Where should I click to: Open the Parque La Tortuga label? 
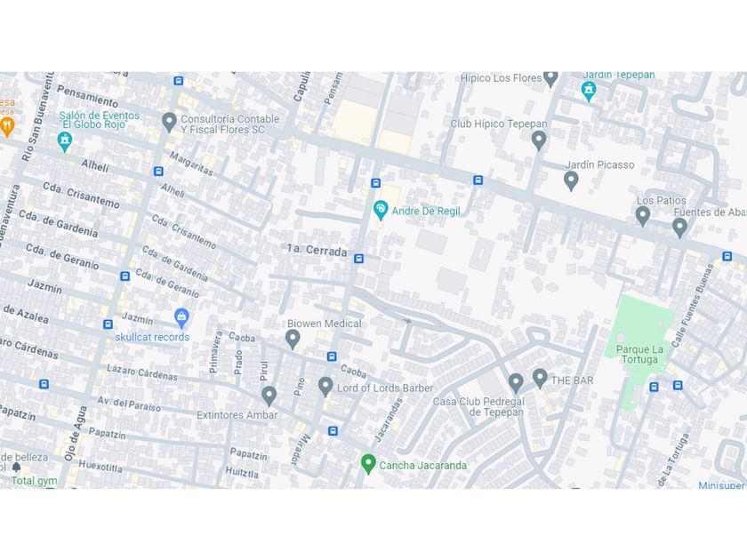639,355
